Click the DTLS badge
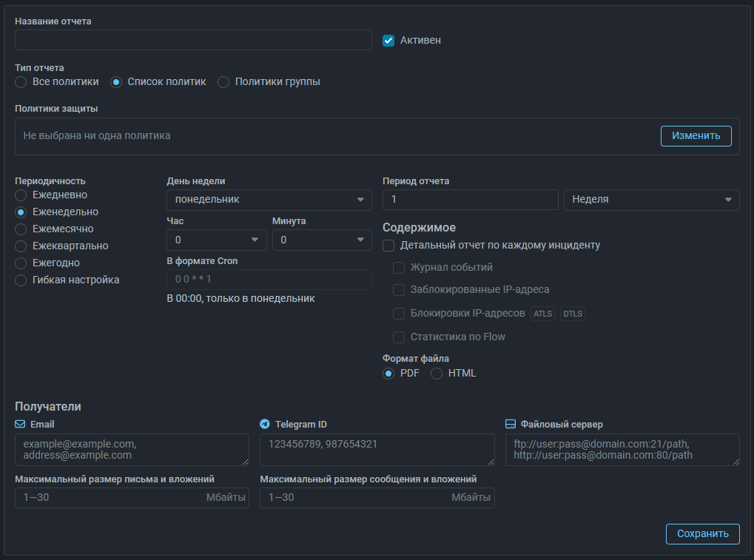 tap(572, 314)
